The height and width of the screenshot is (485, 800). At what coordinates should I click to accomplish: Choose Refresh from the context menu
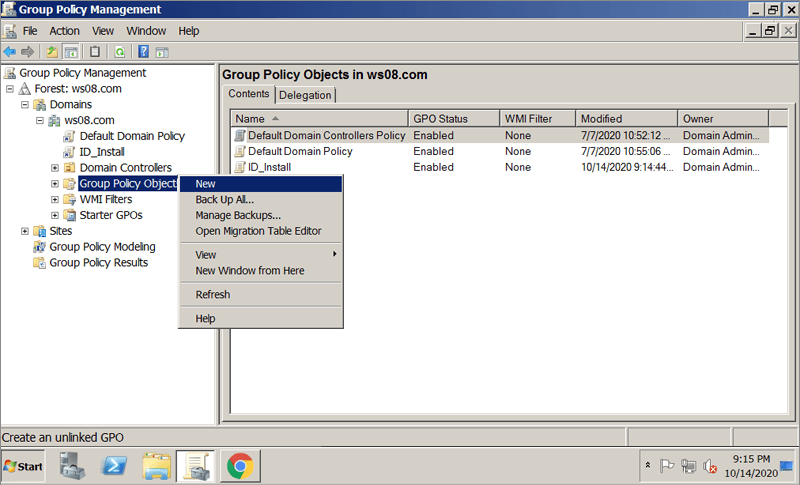261,295
